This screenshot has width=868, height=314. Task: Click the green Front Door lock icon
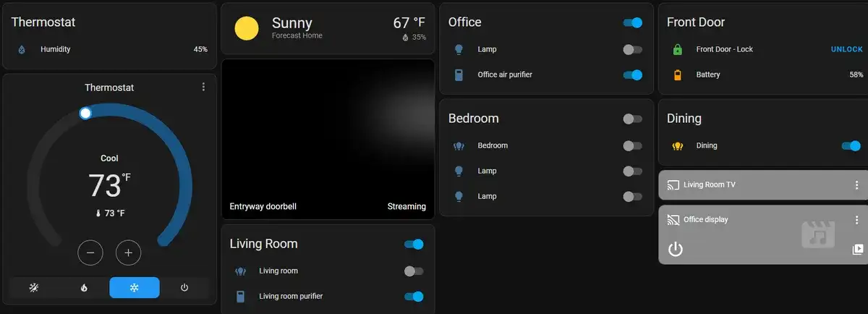point(678,50)
